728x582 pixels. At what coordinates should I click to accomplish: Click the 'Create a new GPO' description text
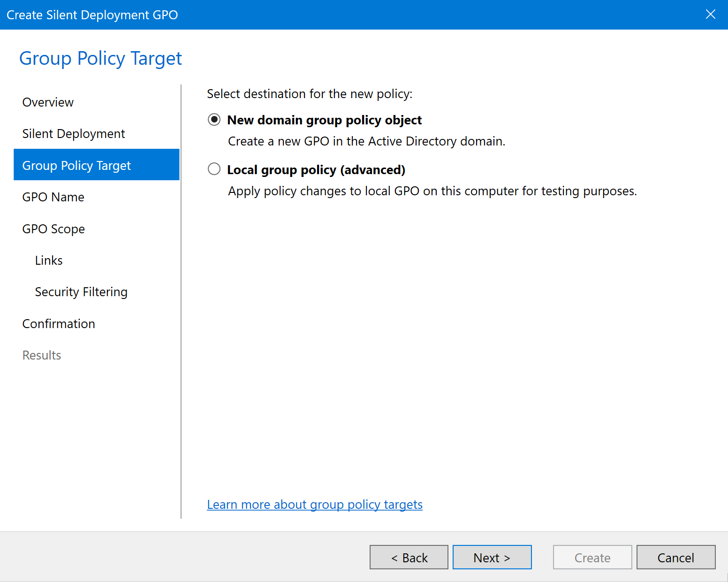366,141
